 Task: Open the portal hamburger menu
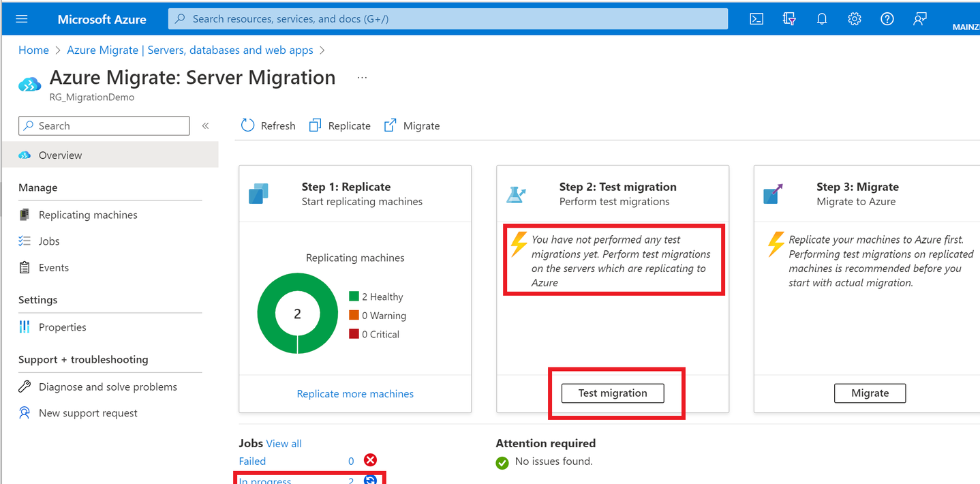tap(22, 19)
